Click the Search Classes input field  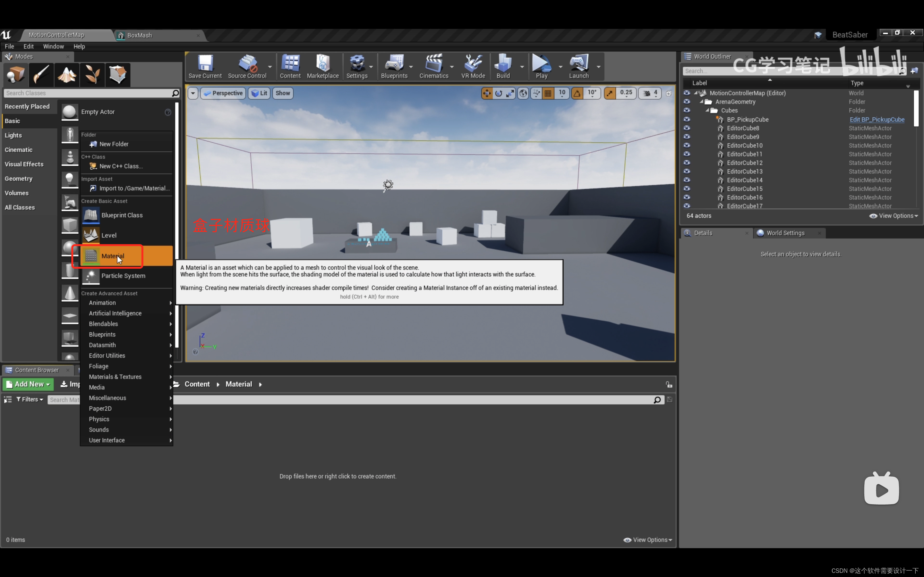[x=88, y=93]
